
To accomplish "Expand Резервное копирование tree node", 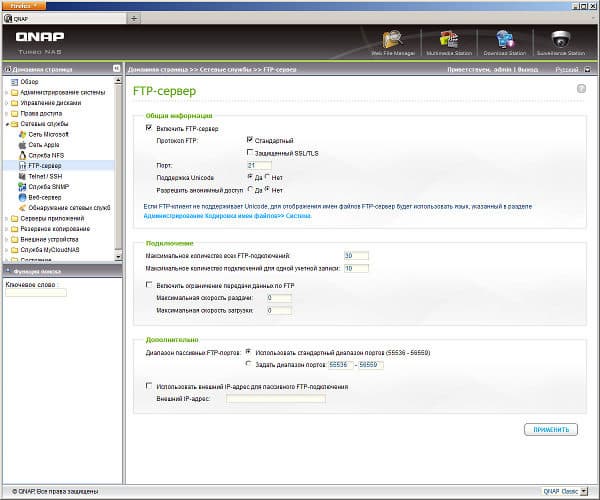I will (7, 229).
